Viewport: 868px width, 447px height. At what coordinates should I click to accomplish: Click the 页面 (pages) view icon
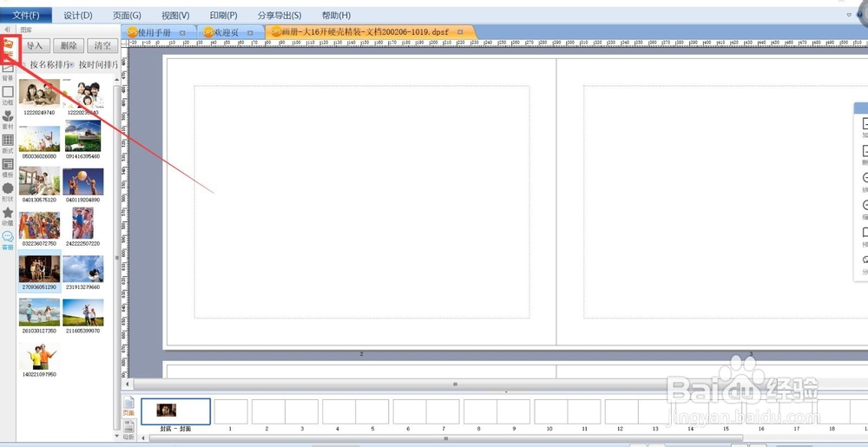click(x=128, y=406)
